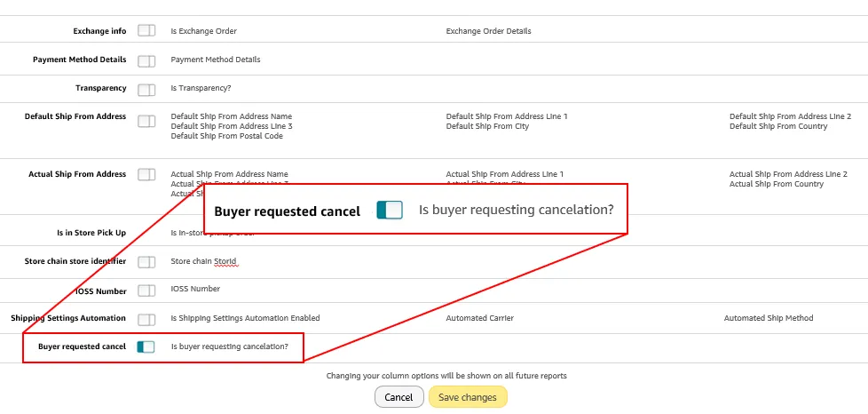Turn on the IOSS Number toggle
Screen dimensions: 868x414
146,291
